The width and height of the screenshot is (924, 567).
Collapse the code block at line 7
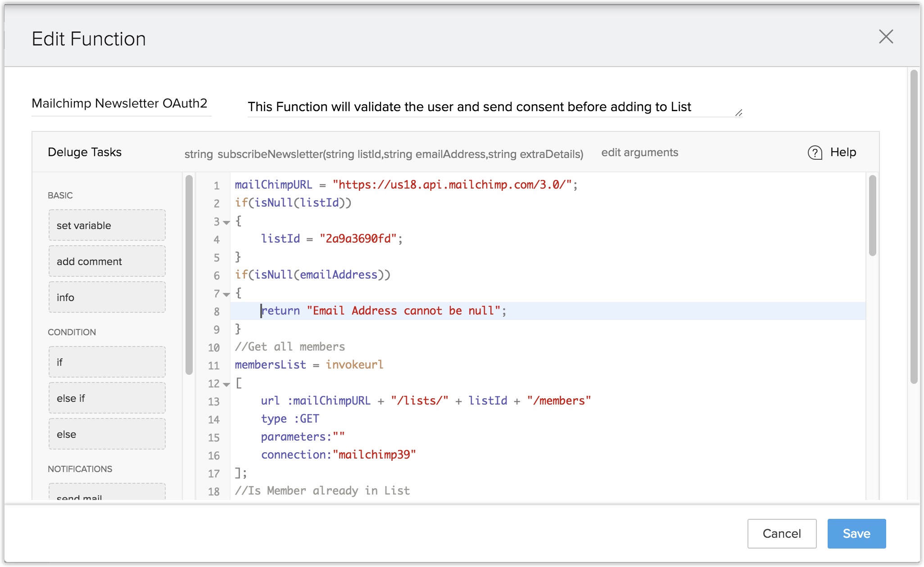point(226,294)
